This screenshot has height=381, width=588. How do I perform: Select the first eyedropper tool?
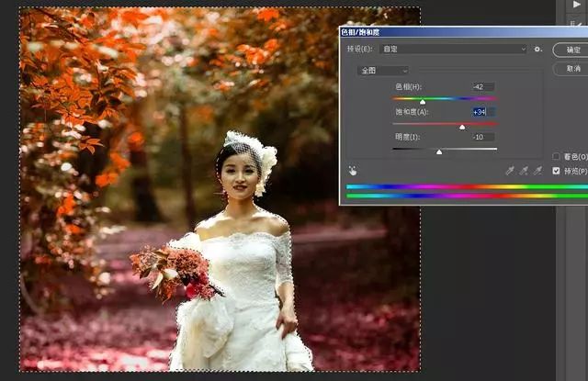510,171
